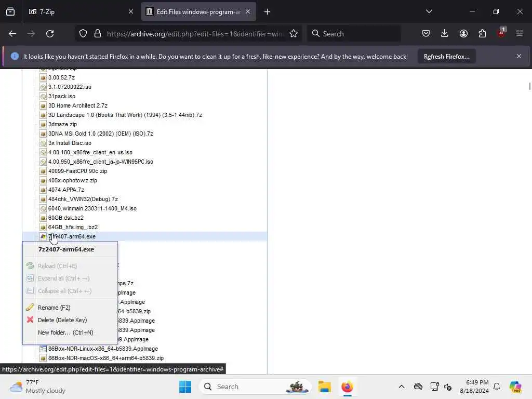Click the scrollbar thumb at the page edge
The width and height of the screenshot is (532, 399).
click(529, 86)
